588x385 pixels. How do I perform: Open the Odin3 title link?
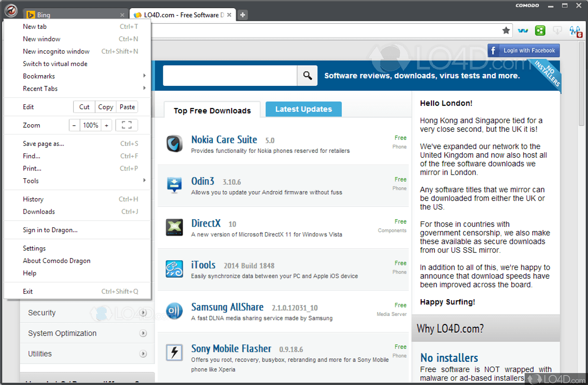click(x=203, y=181)
